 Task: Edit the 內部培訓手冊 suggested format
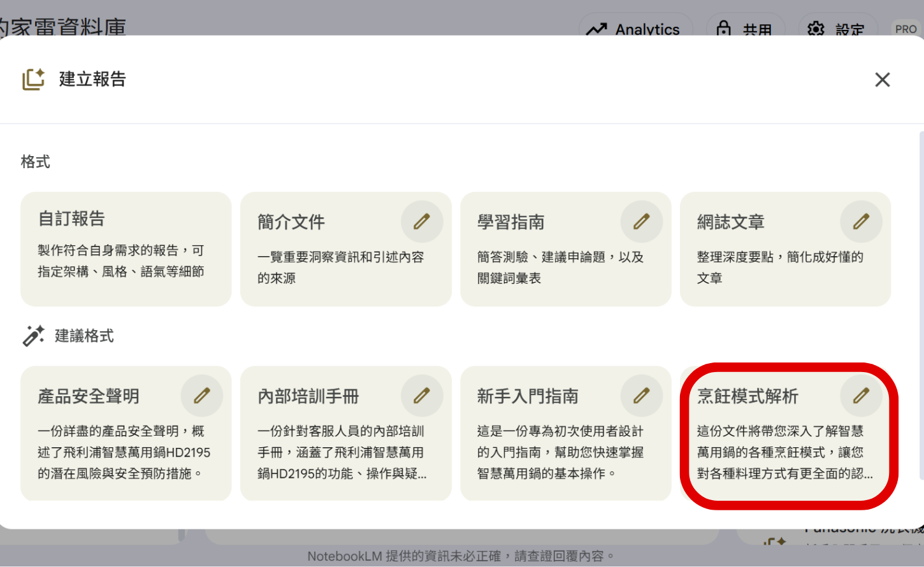coord(421,395)
